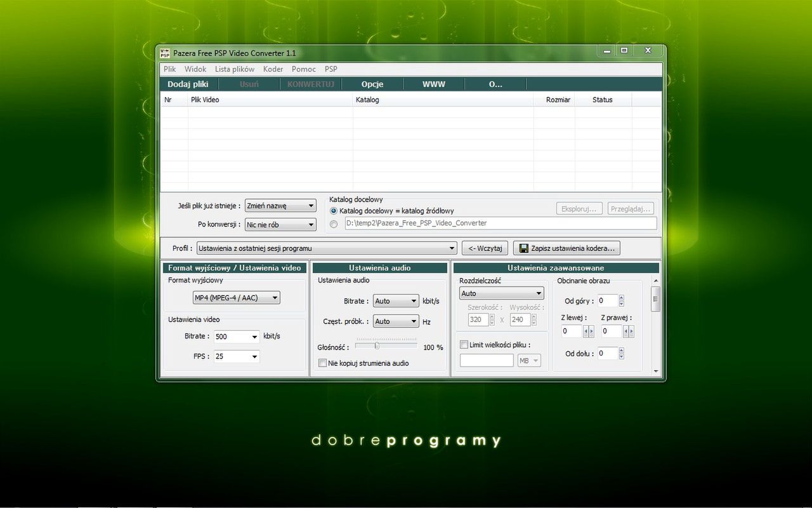Click the file size limit input field

487,361
